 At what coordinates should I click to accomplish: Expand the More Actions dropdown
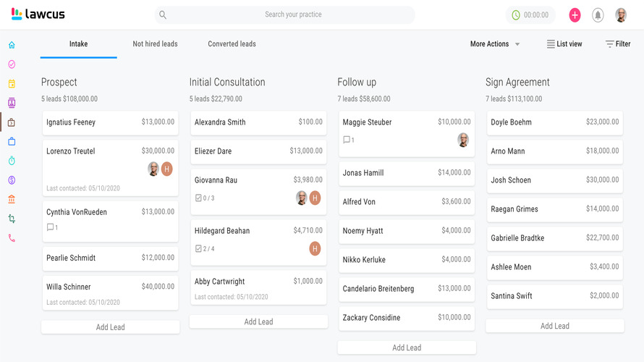495,44
